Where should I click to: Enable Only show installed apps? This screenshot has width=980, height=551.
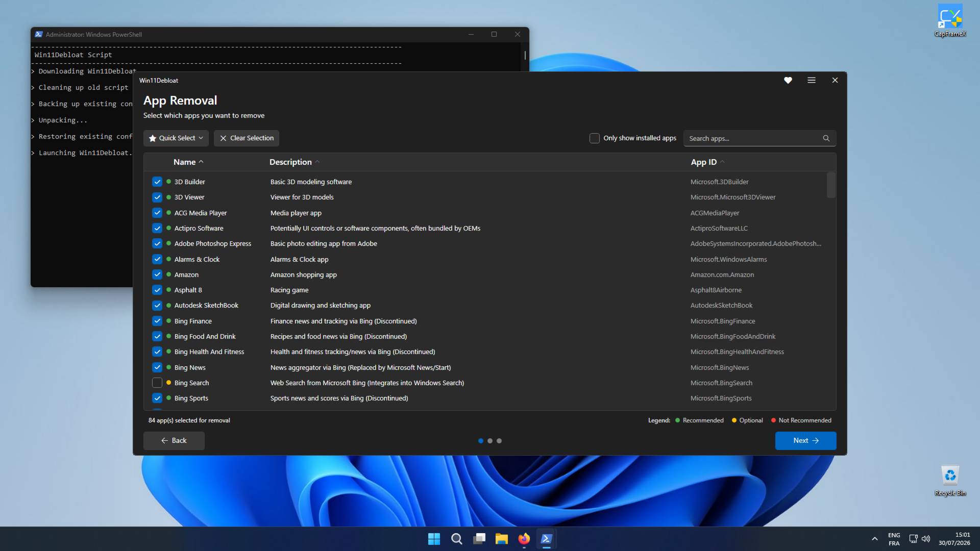point(595,138)
